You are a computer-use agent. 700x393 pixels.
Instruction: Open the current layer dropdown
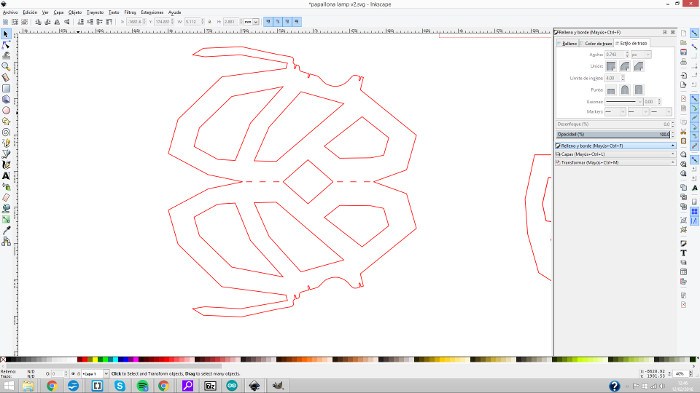[95, 374]
